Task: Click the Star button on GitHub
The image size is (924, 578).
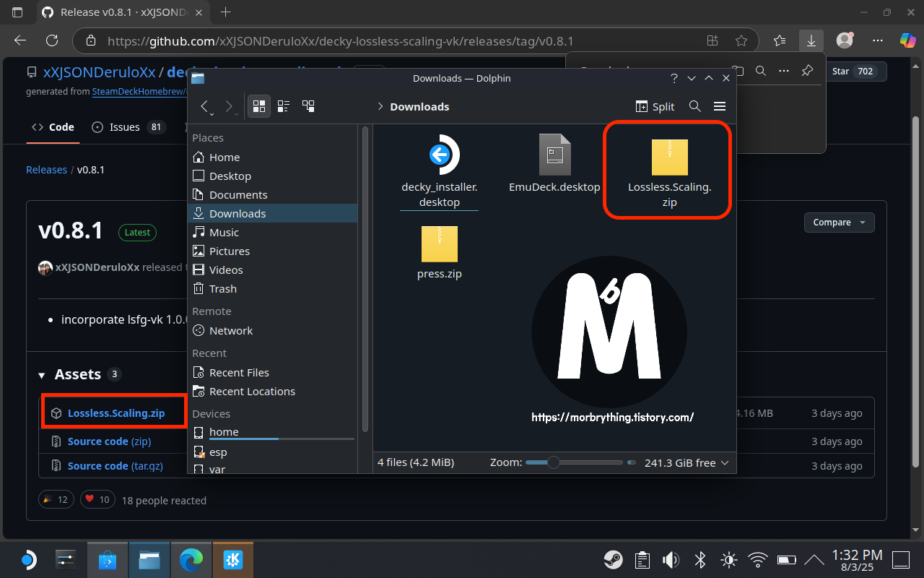Action: tap(853, 71)
